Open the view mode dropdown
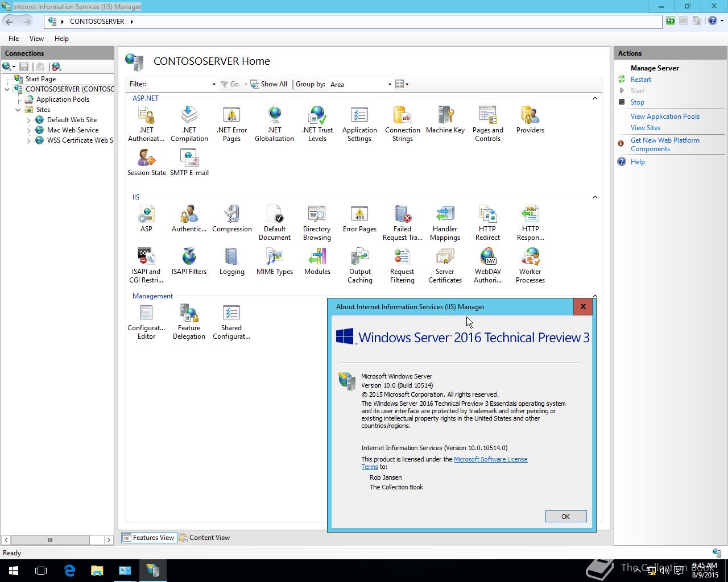728x582 pixels. click(x=402, y=84)
